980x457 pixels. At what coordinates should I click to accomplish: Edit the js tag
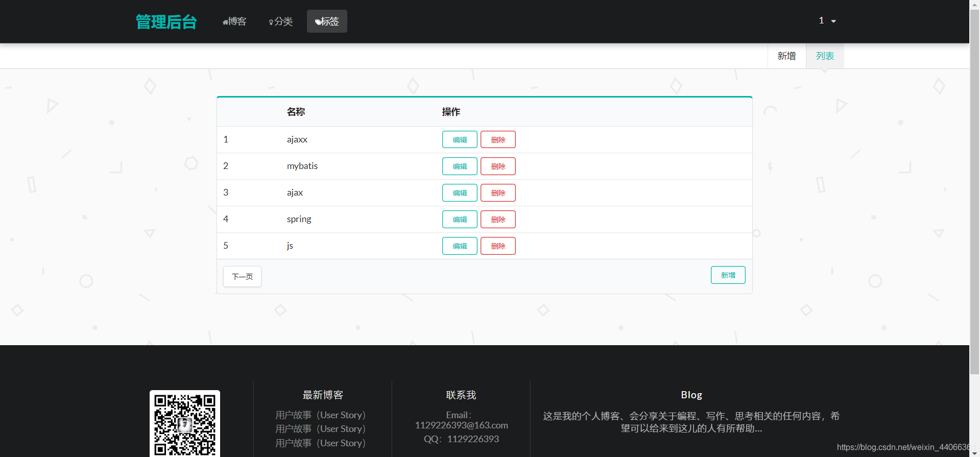pos(460,246)
